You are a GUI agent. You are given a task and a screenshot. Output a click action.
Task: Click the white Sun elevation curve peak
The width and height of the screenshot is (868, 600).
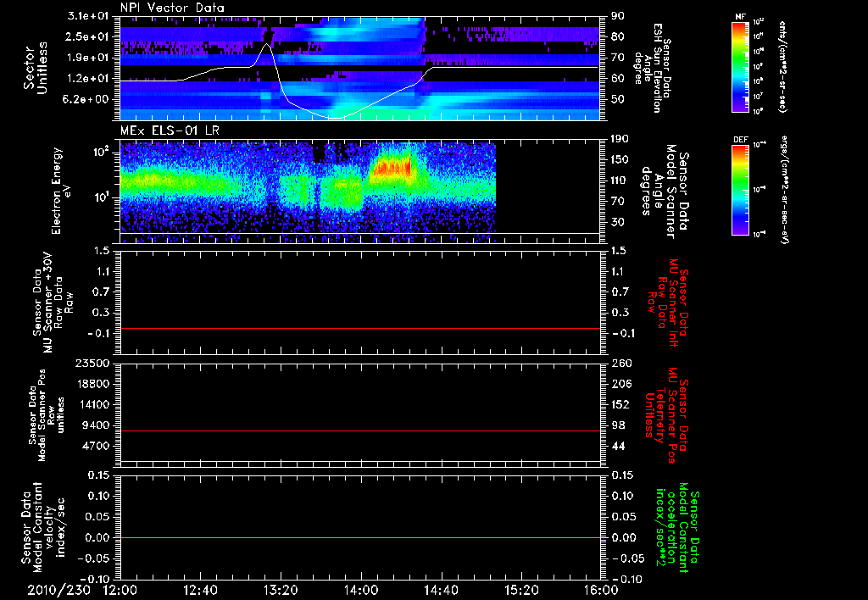pyautogui.click(x=267, y=44)
